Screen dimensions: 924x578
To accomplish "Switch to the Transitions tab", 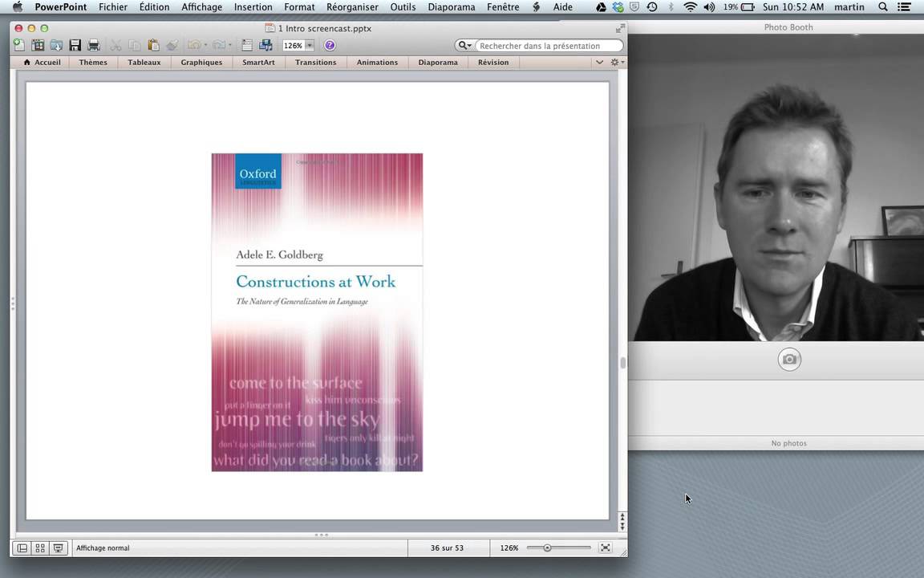I will tap(316, 62).
